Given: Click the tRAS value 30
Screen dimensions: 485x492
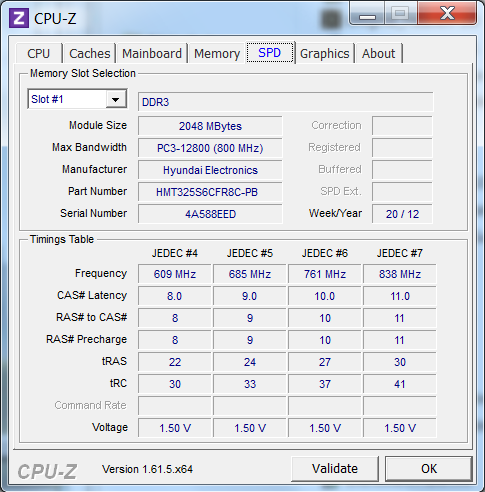Looking at the screenshot, I should [400, 362].
